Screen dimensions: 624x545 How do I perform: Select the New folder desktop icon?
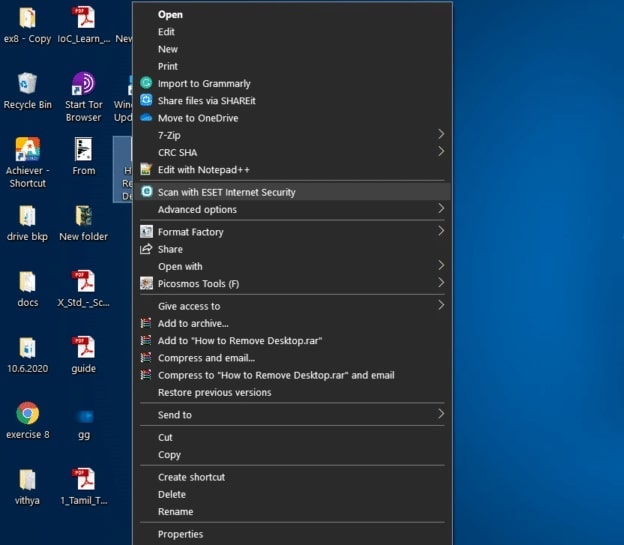click(84, 216)
